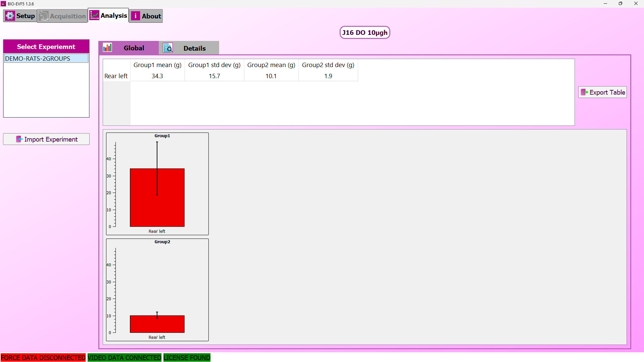This screenshot has height=362, width=644.
Task: Click the Setup gear icon
Action: (x=10, y=16)
